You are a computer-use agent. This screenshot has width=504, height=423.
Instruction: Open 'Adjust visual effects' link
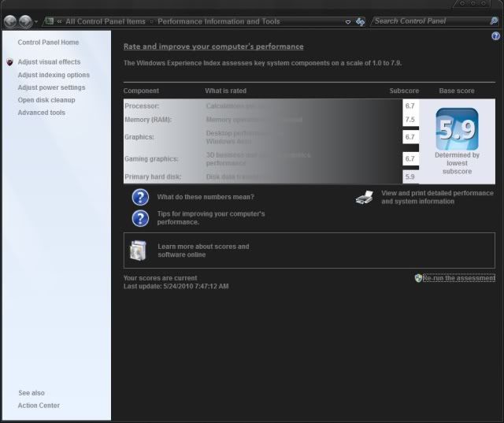49,61
